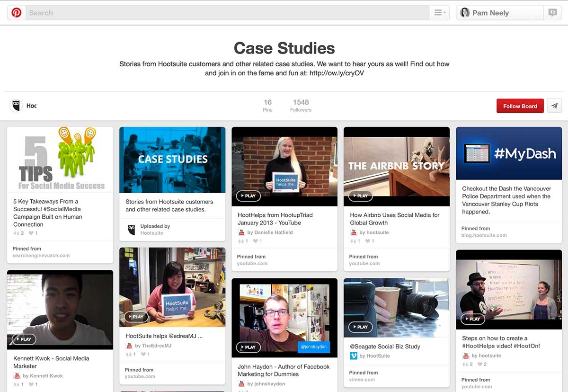Play the John Haydon video
568x392 pixels.
point(248,347)
